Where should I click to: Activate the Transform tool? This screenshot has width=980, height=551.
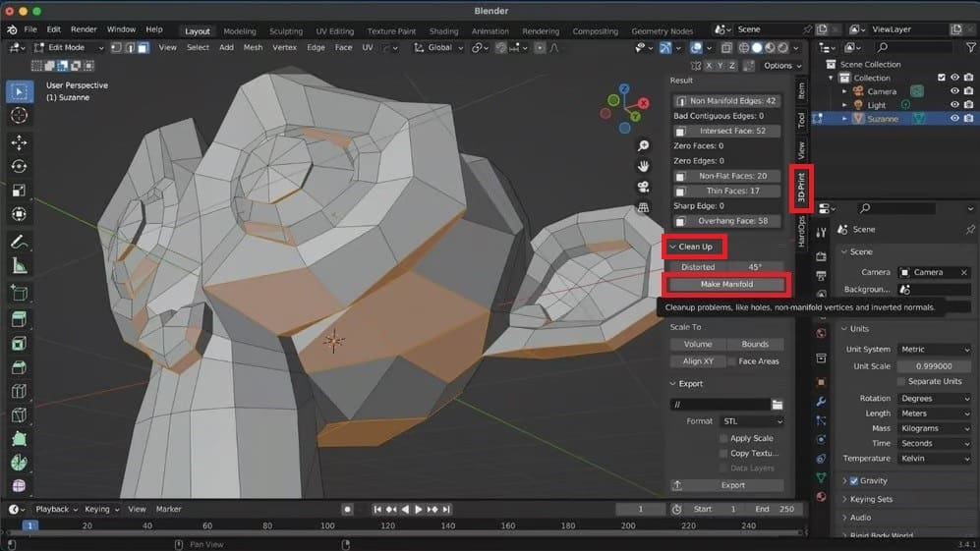tap(19, 214)
